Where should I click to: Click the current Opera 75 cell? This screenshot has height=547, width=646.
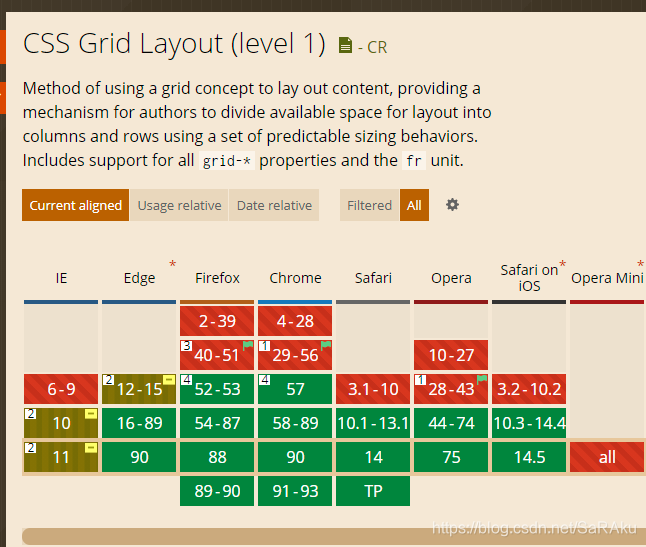451,457
